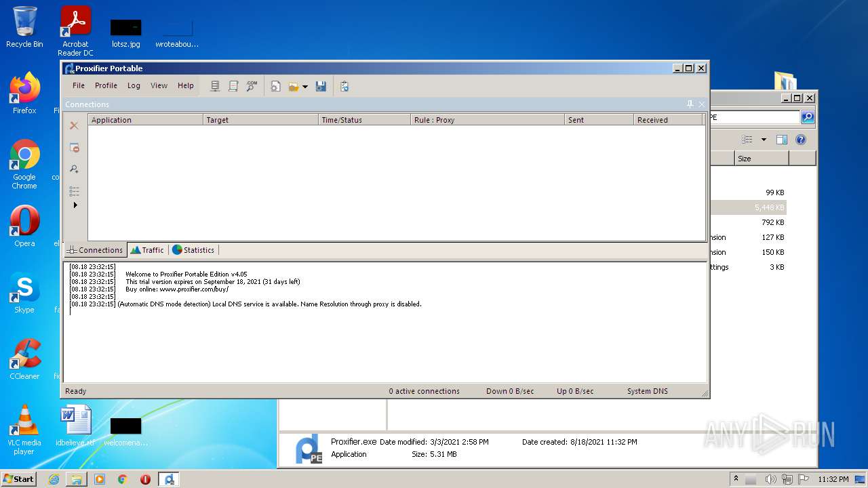This screenshot has height=488, width=868.
Task: Select the 792 KB file row in Explorer
Action: click(x=748, y=222)
